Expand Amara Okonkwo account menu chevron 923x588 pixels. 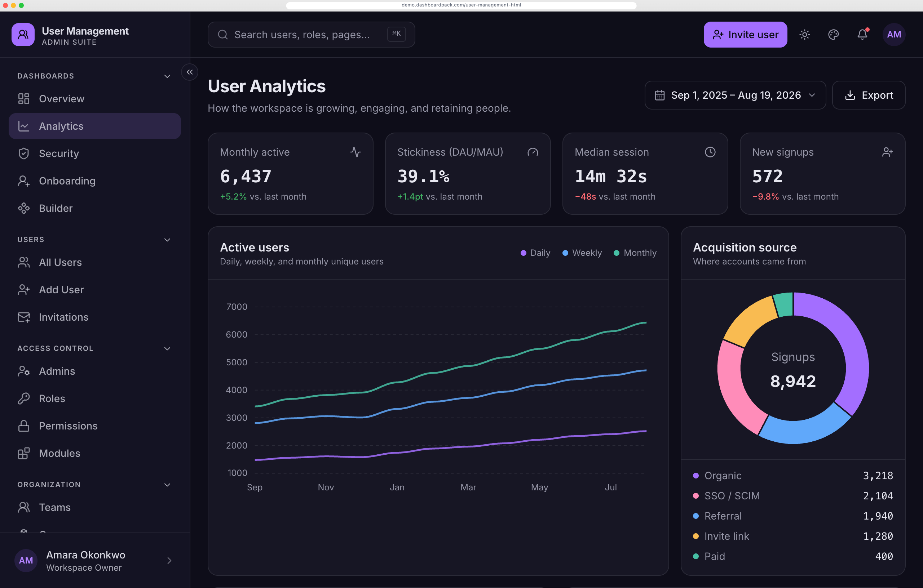point(169,560)
